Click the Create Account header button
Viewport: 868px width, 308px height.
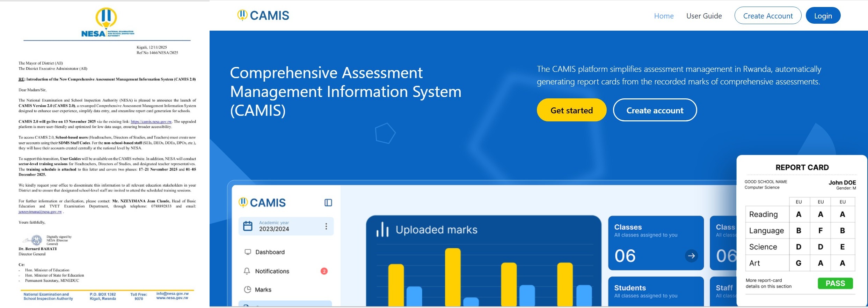[x=767, y=16]
